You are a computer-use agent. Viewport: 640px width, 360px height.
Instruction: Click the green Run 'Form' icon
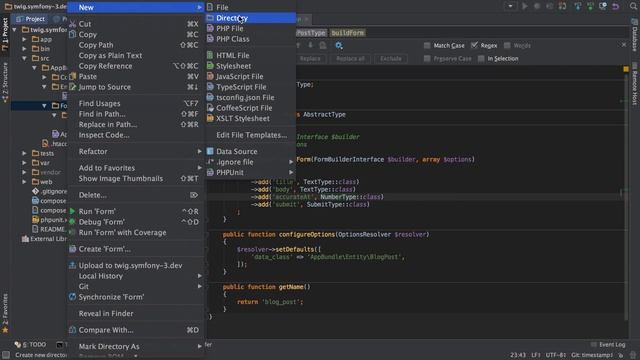pos(73,211)
